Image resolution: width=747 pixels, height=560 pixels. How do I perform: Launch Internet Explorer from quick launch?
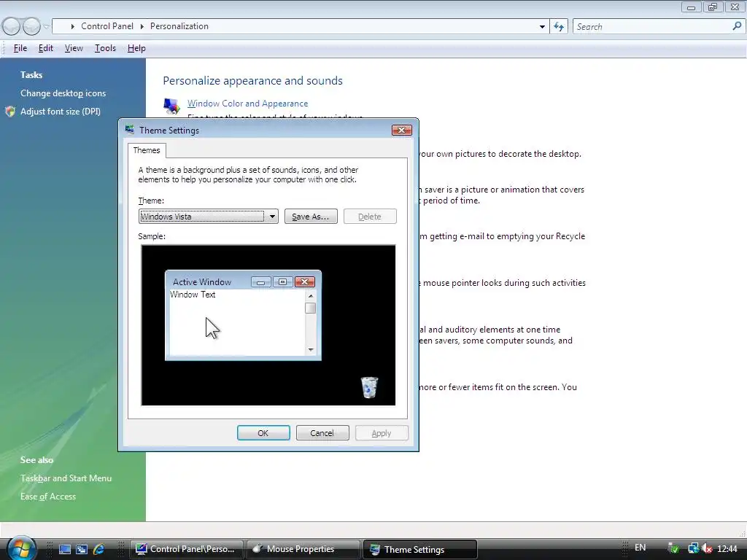tap(98, 549)
